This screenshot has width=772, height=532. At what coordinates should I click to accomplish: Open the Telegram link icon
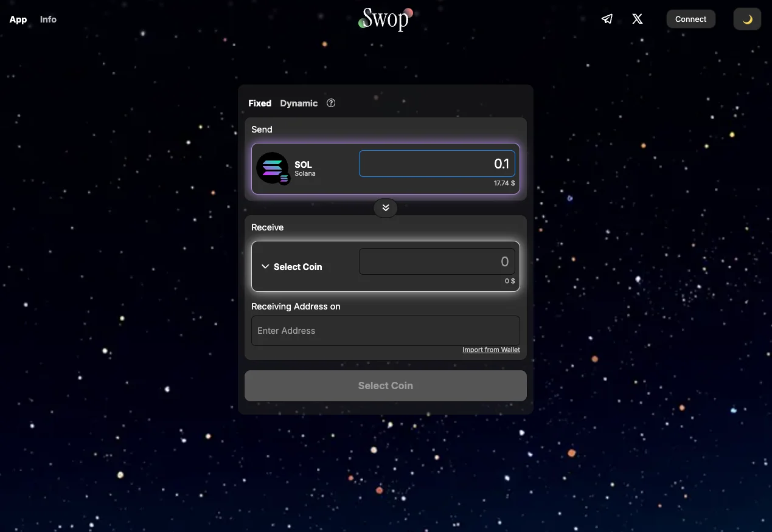tap(607, 19)
